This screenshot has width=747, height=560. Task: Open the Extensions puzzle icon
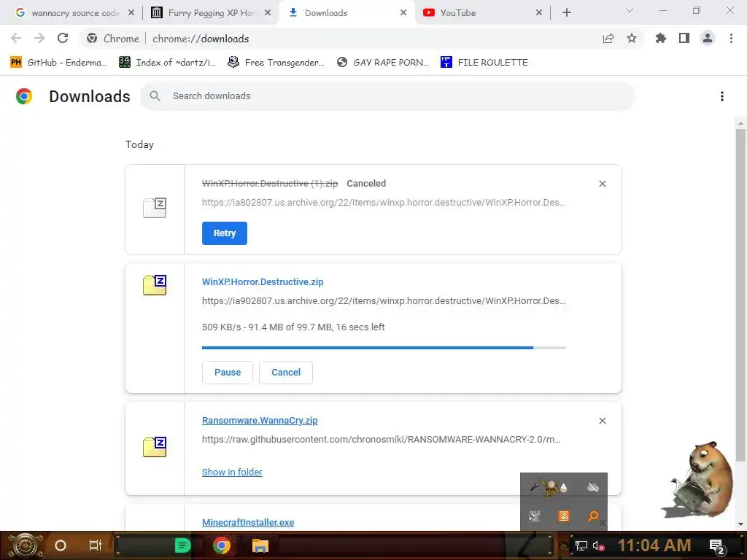pyautogui.click(x=661, y=39)
